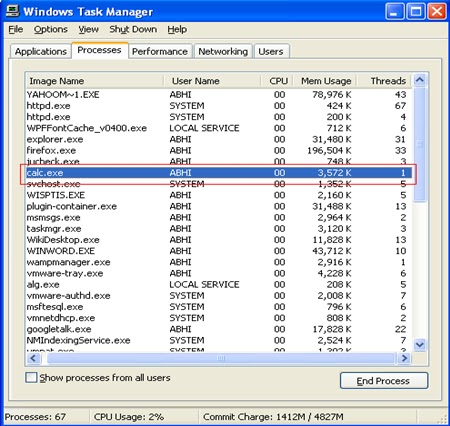
Task: Click the horizontal scrollbar right arrow
Action: point(404,358)
